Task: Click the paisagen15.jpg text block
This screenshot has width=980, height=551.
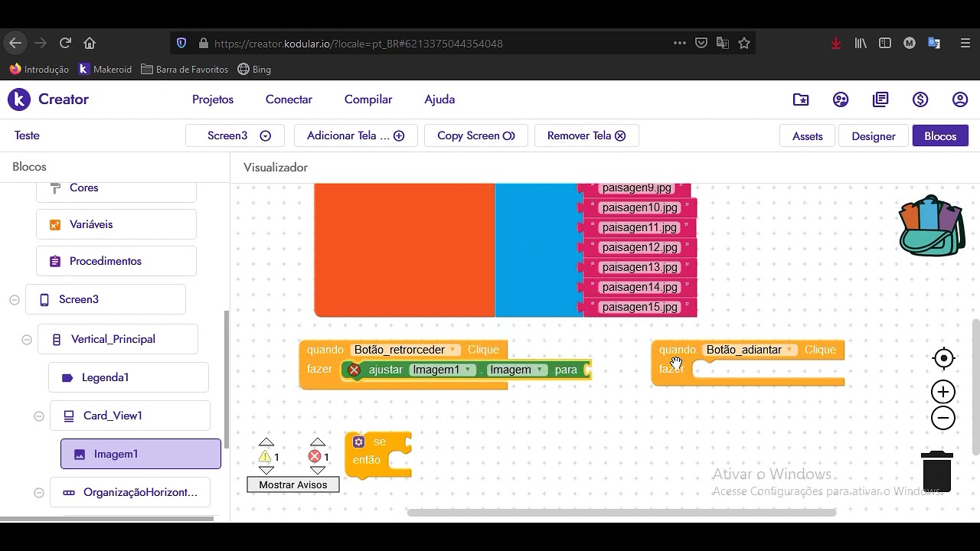Action: [639, 307]
